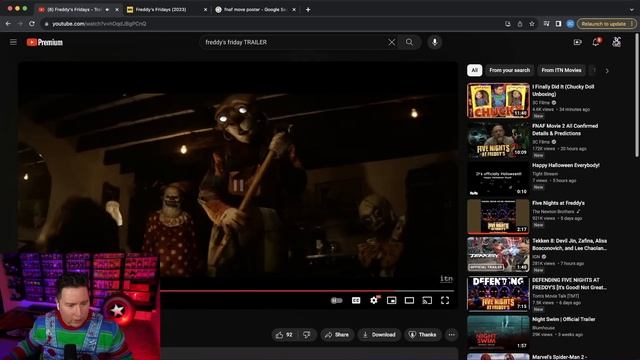This screenshot has width=640, height=360.
Task: Open the more actions ellipsis menu
Action: pyautogui.click(x=451, y=335)
